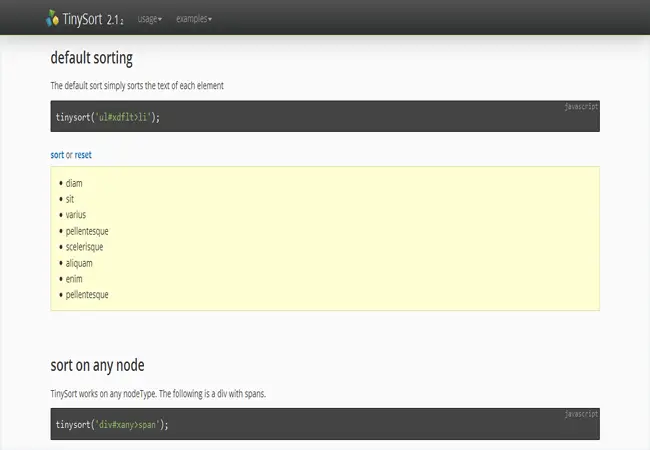Click the 'default sorting' heading
The height and width of the screenshot is (450, 650).
(92, 58)
